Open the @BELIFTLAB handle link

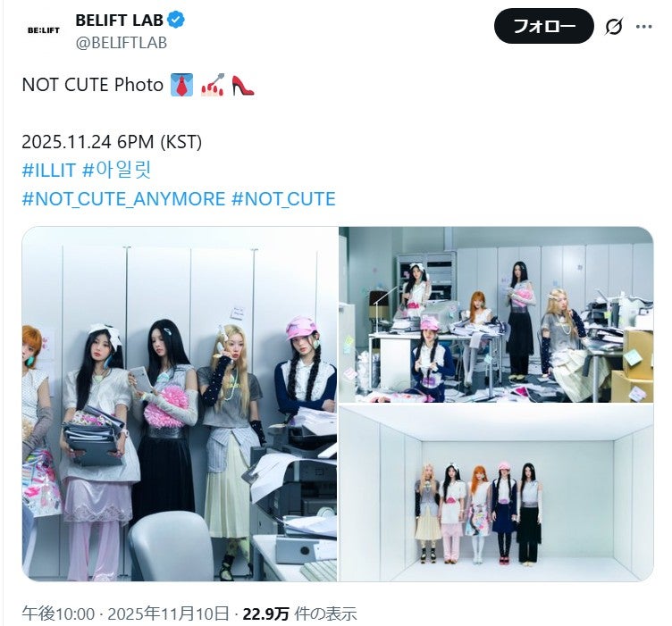[122, 43]
